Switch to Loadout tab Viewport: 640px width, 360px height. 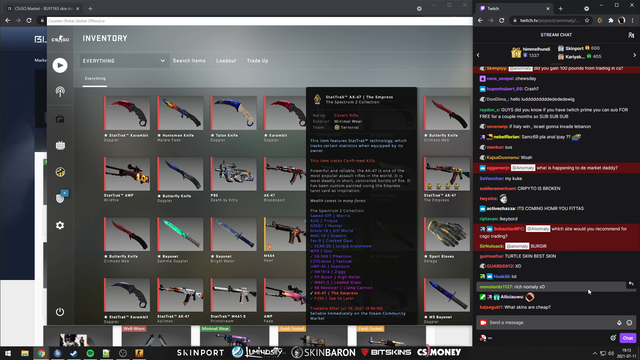[x=226, y=61]
